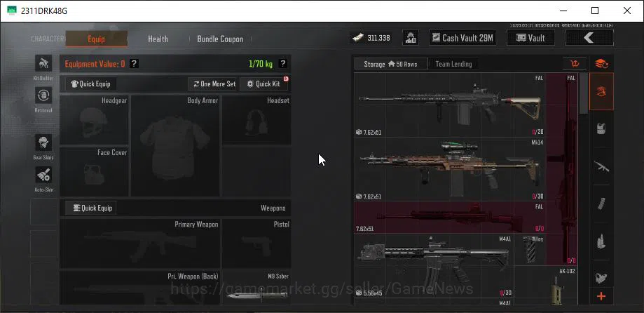This screenshot has height=313, width=644.
Task: Click the sell cart icon above storage
Action: pos(574,64)
